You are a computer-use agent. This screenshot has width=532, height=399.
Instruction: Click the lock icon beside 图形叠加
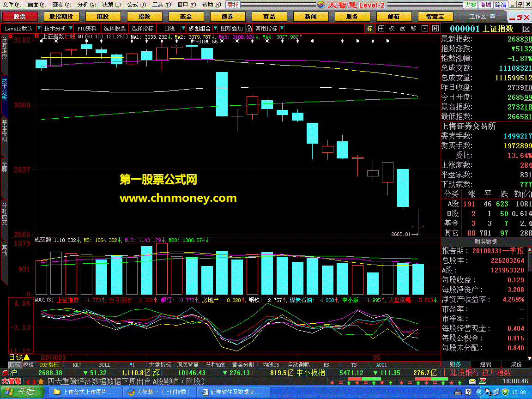click(249, 29)
